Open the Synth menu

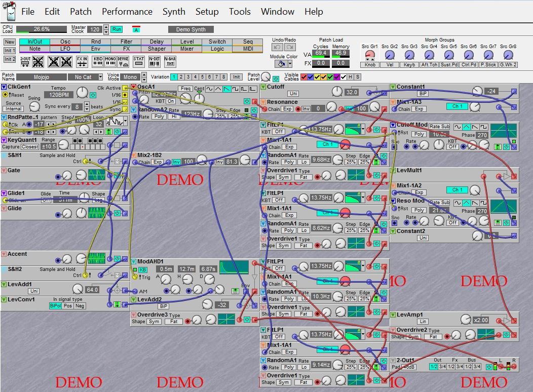(x=174, y=12)
